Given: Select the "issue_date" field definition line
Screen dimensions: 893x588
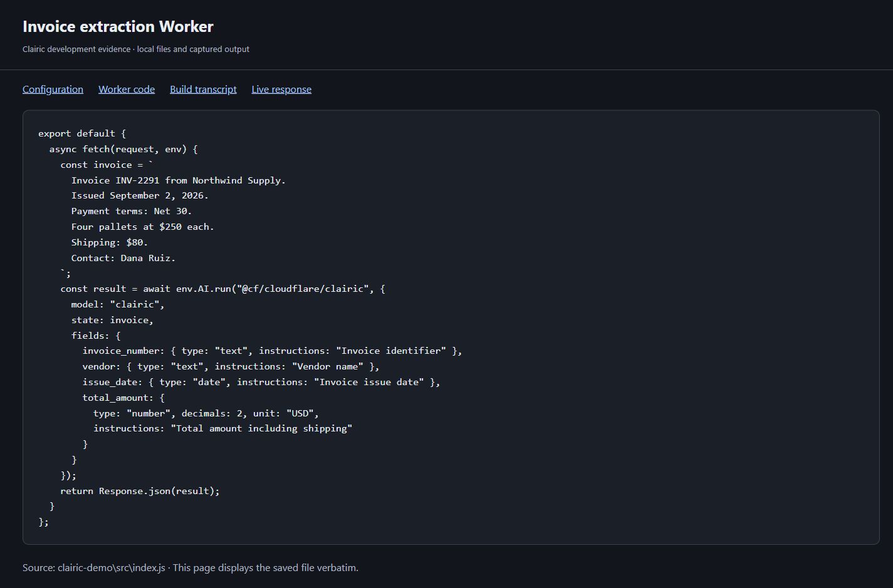Looking at the screenshot, I should point(261,382).
